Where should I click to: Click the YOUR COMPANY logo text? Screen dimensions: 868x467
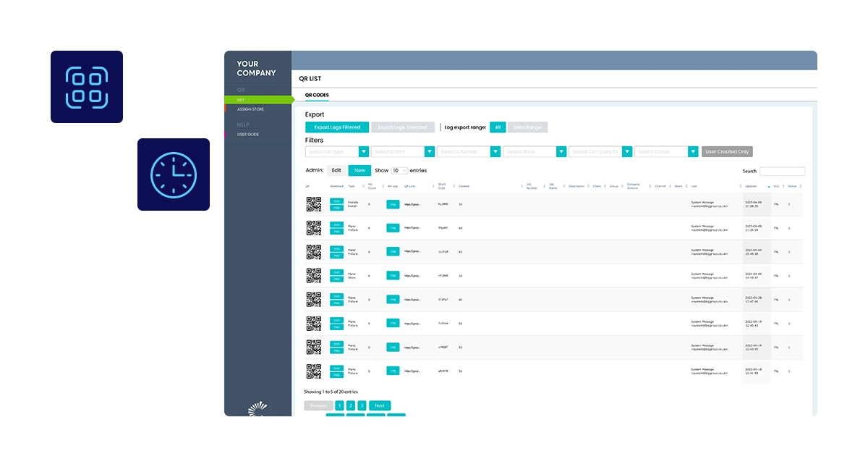[256, 69]
